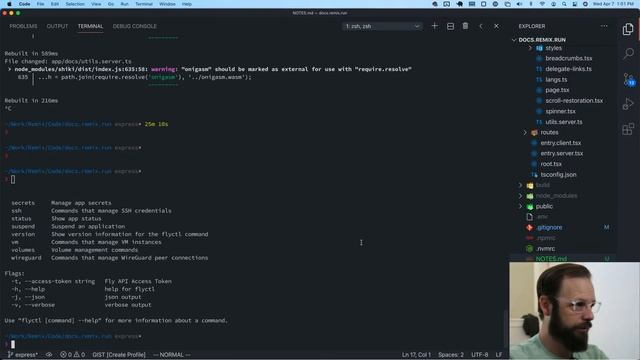
Task: Open breadcrumbs.tsx file
Action: tap(569, 58)
